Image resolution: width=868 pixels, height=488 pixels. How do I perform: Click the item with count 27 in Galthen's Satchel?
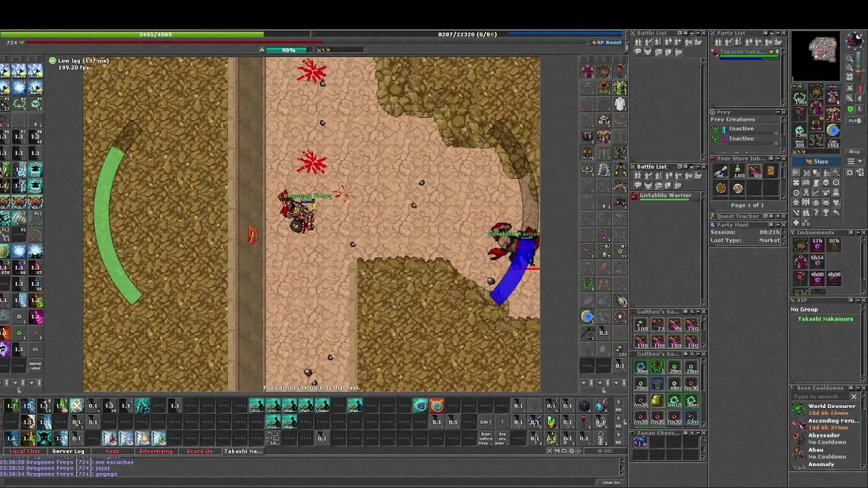(657, 326)
